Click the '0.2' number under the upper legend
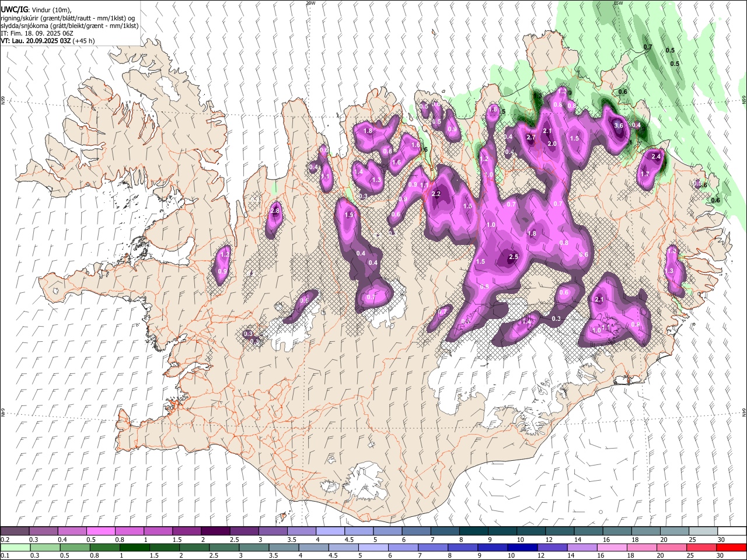This screenshot has width=747, height=560. tap(5, 540)
